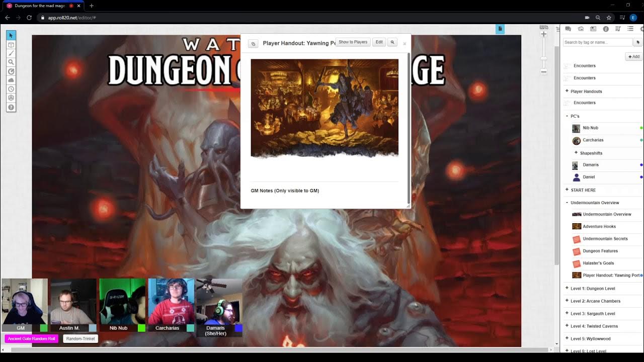Click the Edit handout button
This screenshot has height=362, width=644.
click(379, 42)
